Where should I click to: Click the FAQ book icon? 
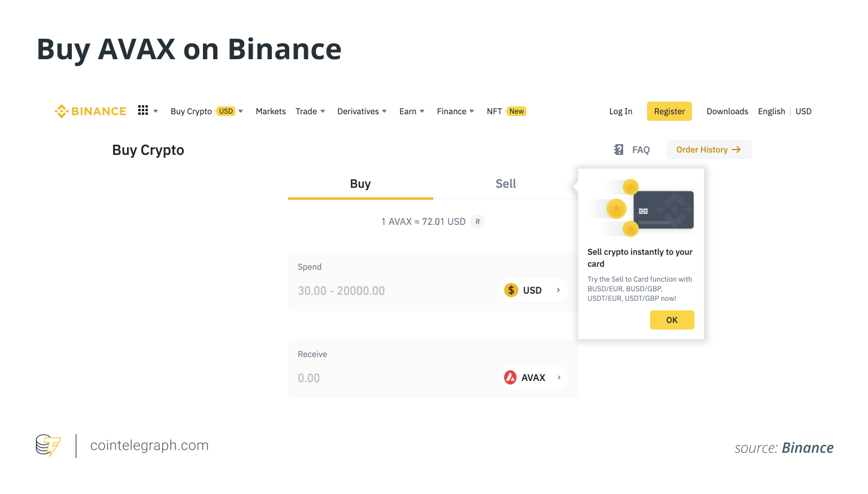(619, 150)
